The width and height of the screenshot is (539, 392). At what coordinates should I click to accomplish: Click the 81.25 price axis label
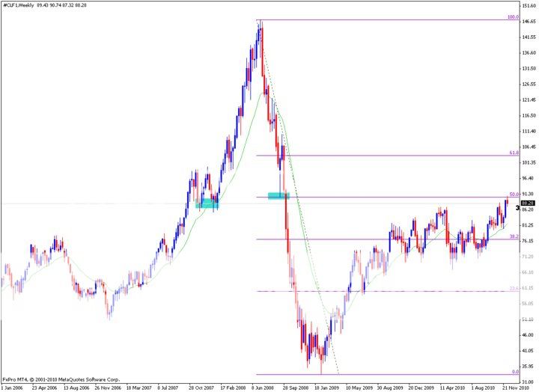click(x=529, y=225)
